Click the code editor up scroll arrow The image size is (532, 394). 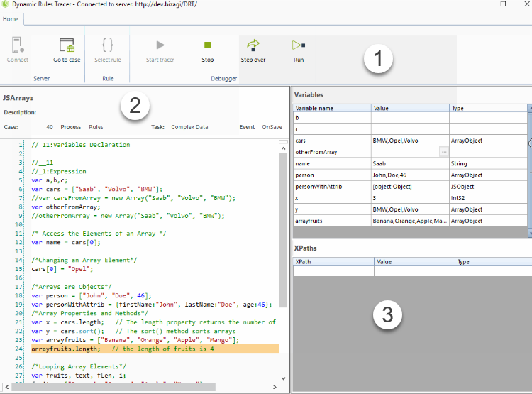283,149
